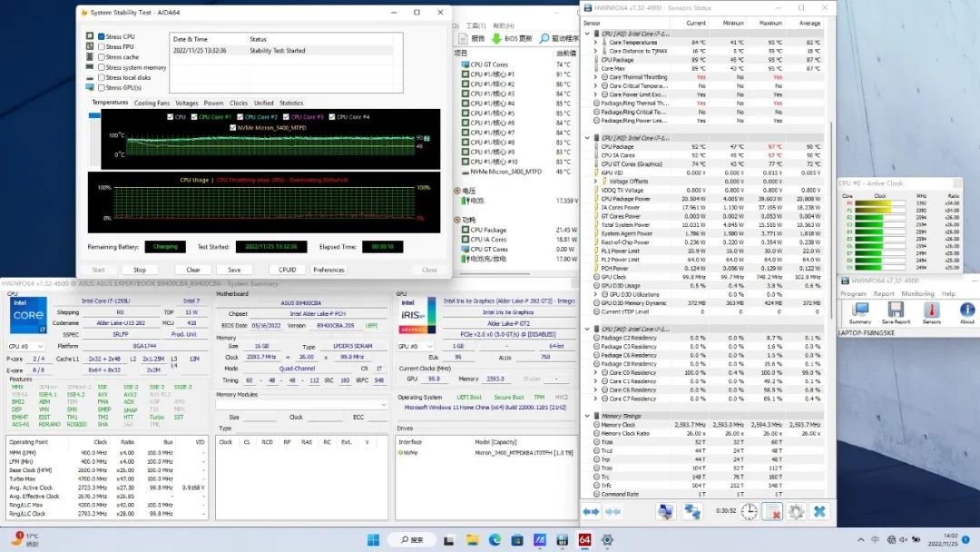Image resolution: width=980 pixels, height=552 pixels.
Task: Enable Stress cache checkbox
Action: click(102, 57)
